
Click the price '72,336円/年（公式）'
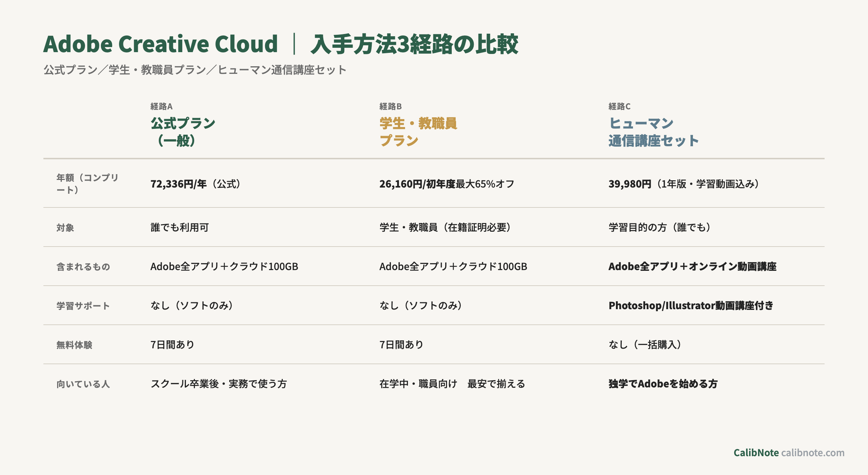(x=196, y=184)
